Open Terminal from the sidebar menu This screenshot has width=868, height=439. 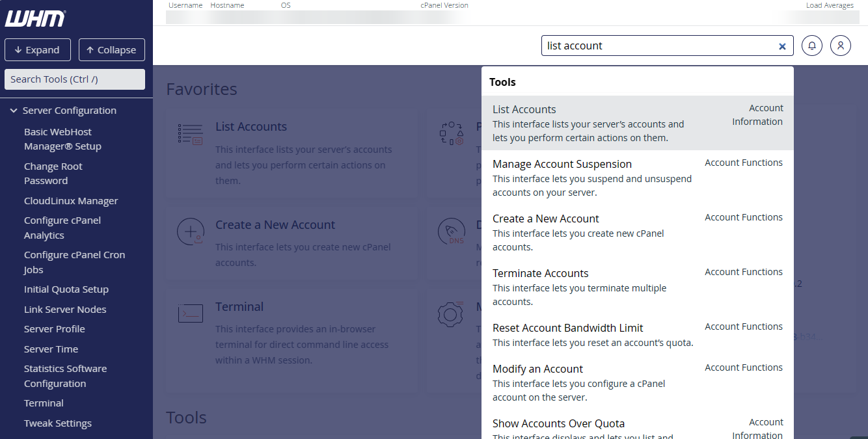pos(44,403)
